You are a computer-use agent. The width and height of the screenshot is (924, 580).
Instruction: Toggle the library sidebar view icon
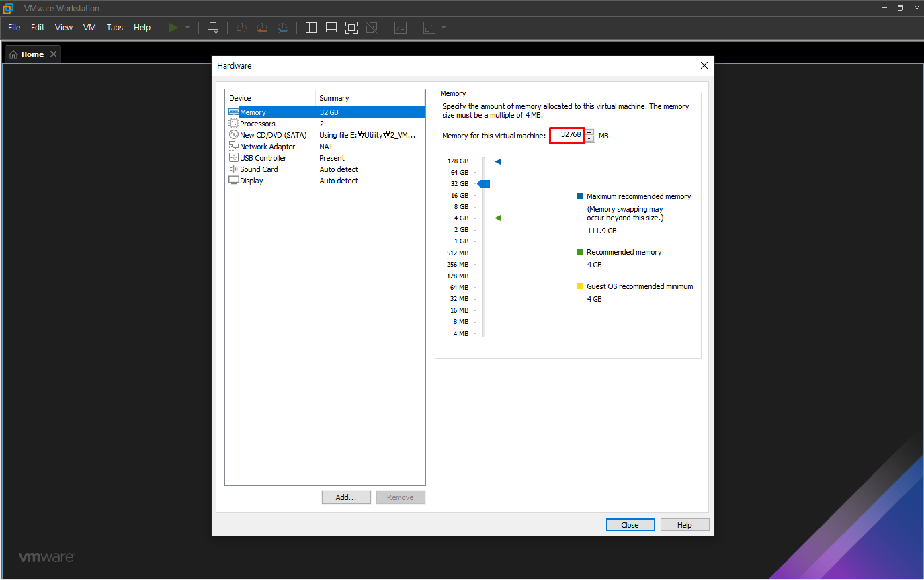311,28
